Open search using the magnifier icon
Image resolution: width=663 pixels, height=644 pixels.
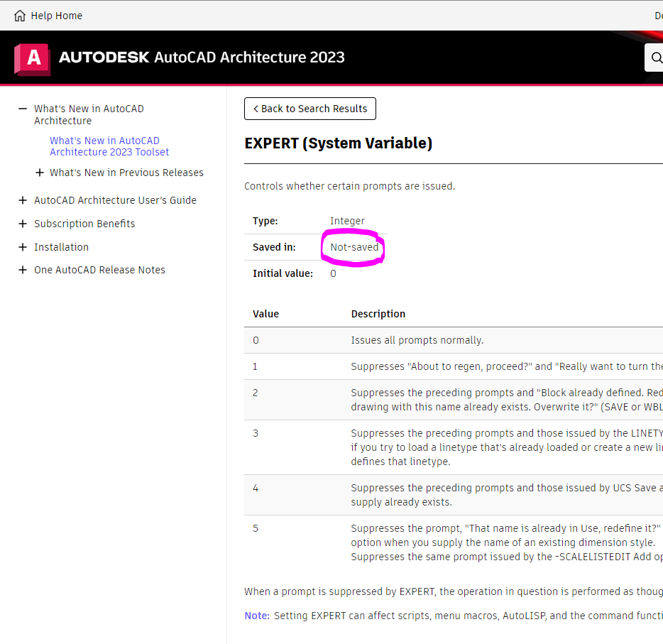point(655,57)
